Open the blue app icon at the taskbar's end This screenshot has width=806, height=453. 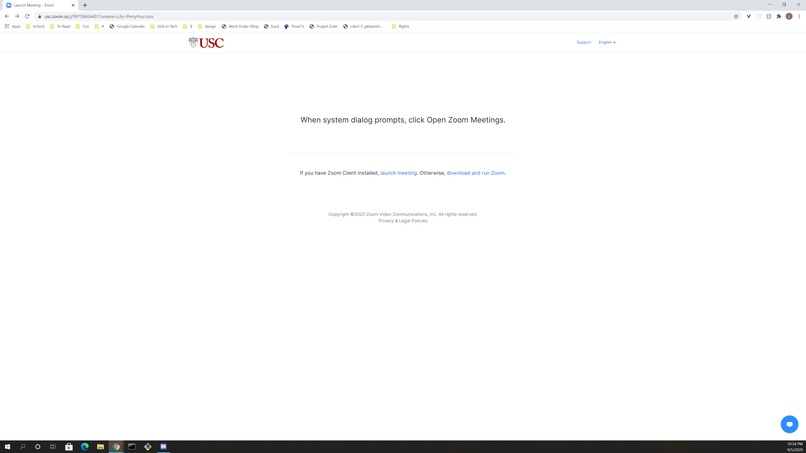pos(163,447)
